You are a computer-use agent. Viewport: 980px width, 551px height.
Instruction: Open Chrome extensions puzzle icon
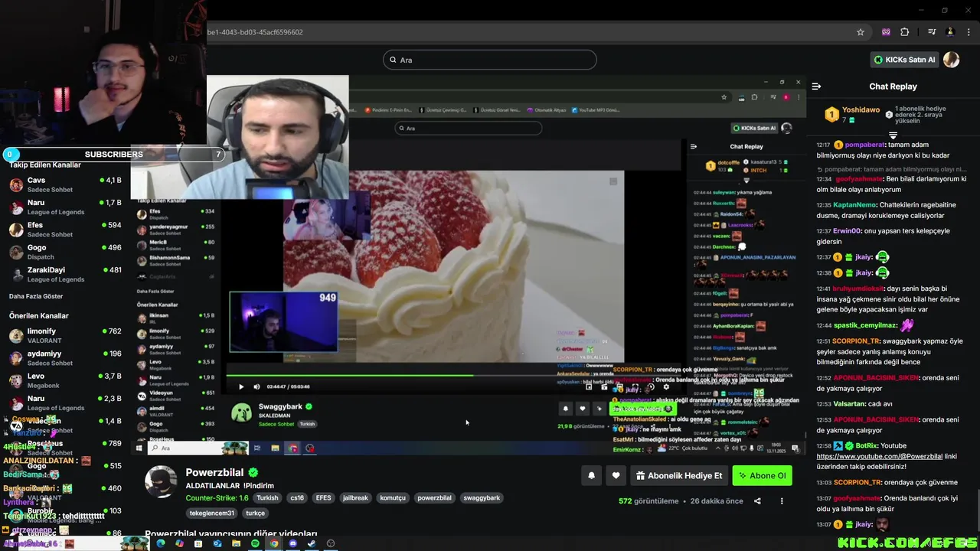[905, 32]
